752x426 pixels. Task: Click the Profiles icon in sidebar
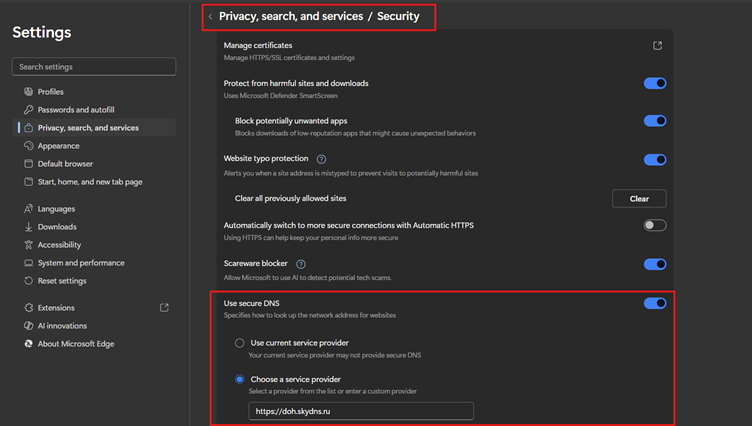click(29, 92)
